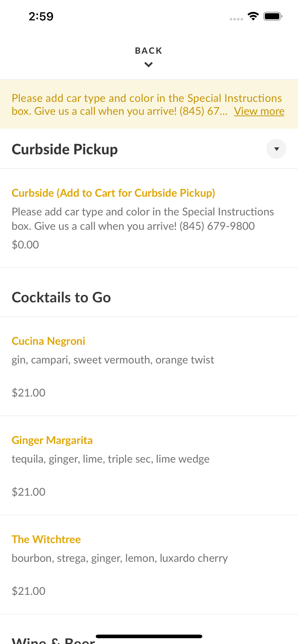This screenshot has width=298, height=644.
Task: Open the Cucina Negroni cocktail
Action: (x=48, y=341)
